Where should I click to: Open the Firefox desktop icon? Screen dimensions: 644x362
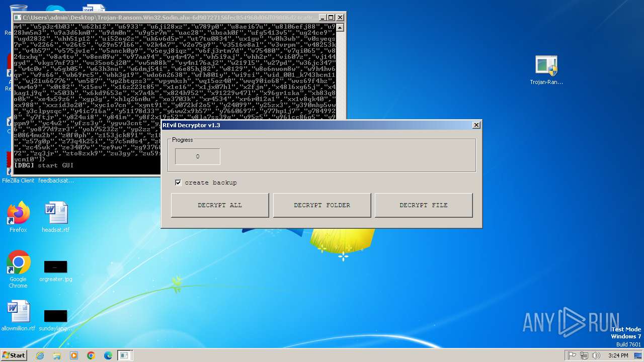(18, 217)
